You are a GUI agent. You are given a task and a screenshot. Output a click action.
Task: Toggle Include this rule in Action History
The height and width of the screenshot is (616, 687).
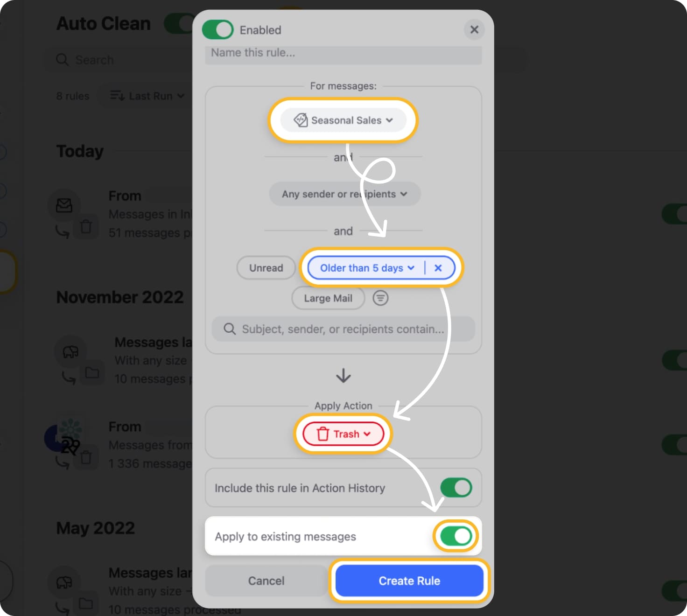456,488
